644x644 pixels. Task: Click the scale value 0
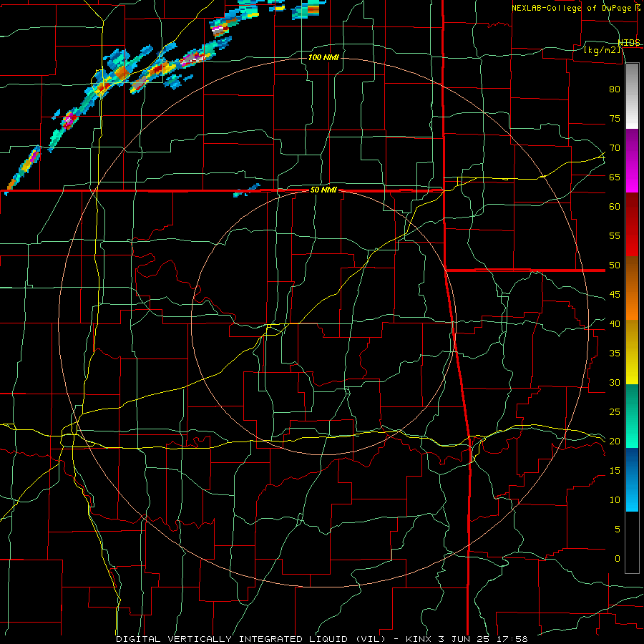pyautogui.click(x=618, y=559)
